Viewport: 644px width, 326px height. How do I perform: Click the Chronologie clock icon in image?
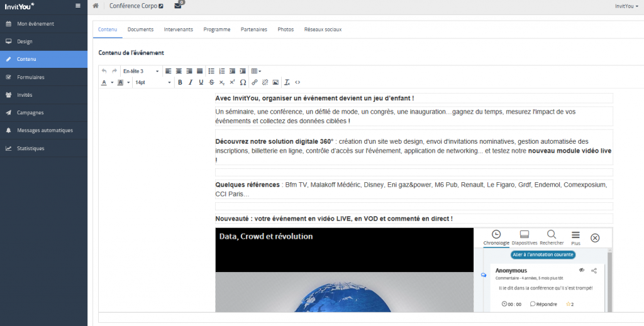point(496,234)
